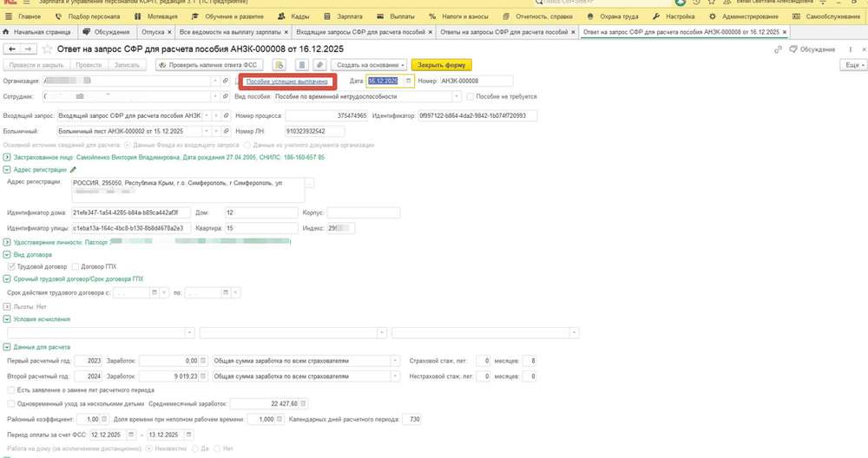Viewport: 868px width, 458px height.
Task: Click the Номер ЛН field
Action: 314,131
